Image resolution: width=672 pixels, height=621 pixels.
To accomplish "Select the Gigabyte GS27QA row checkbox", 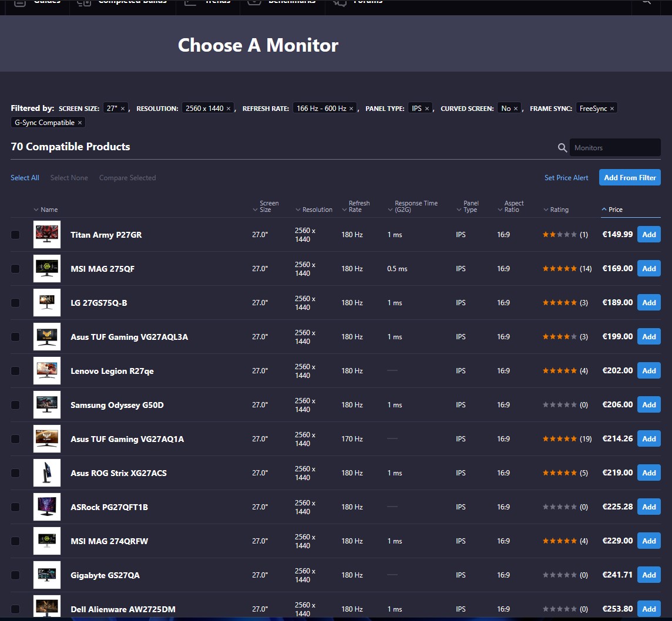I will click(15, 575).
